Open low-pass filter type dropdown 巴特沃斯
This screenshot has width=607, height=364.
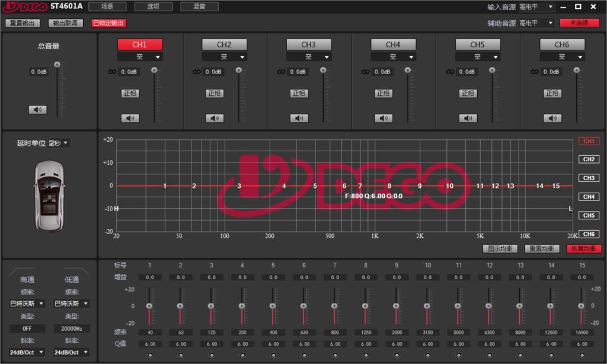(x=72, y=304)
